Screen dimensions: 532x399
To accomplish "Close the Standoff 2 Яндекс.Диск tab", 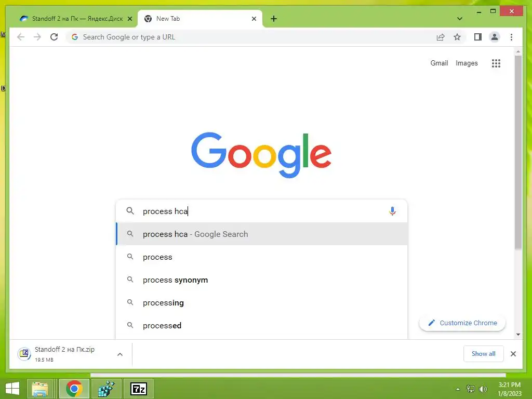I will 129,19.
